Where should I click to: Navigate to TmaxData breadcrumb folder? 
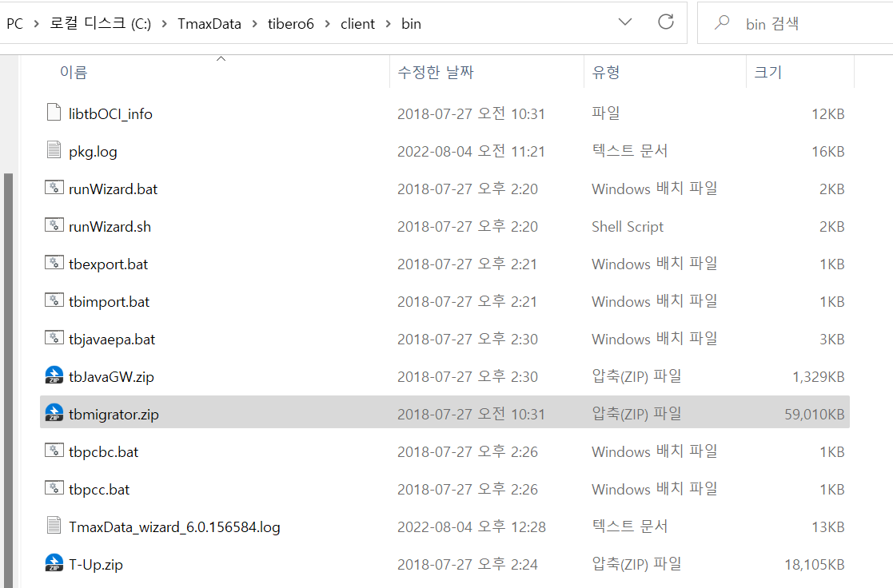pos(209,24)
